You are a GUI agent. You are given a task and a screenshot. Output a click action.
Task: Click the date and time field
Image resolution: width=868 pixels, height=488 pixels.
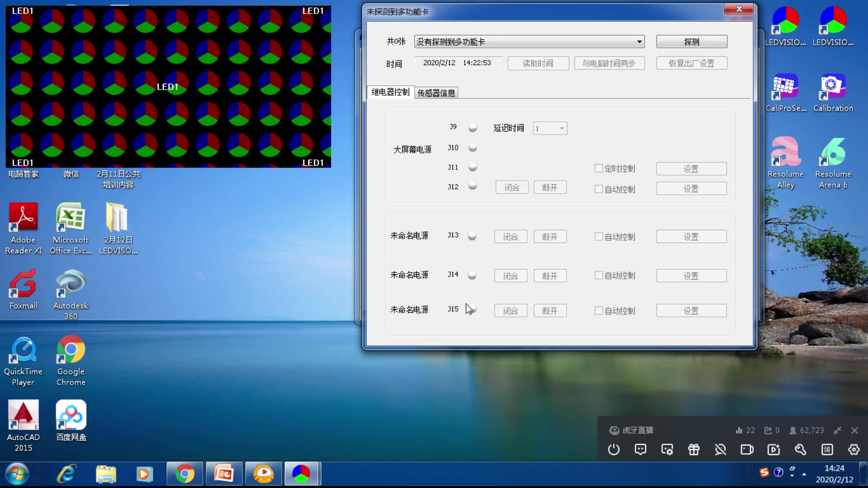pyautogui.click(x=458, y=63)
